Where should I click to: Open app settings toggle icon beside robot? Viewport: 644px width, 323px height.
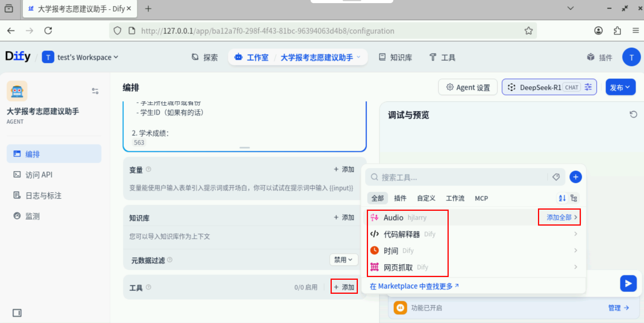click(95, 91)
